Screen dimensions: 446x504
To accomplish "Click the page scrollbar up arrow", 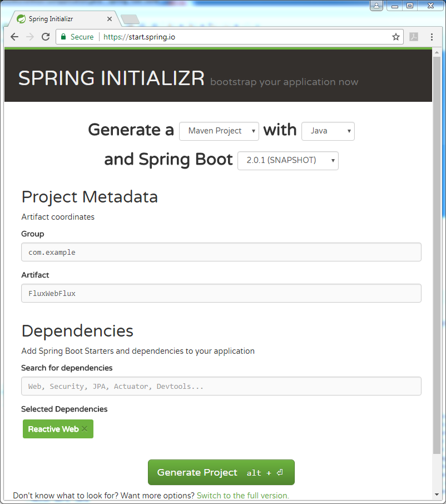I will [437, 52].
